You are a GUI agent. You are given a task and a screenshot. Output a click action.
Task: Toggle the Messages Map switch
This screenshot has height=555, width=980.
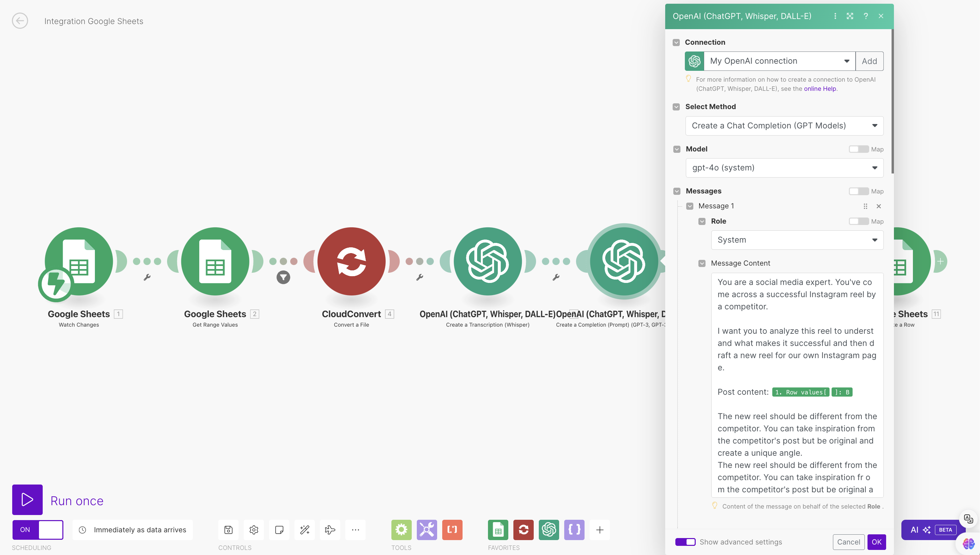[859, 191]
